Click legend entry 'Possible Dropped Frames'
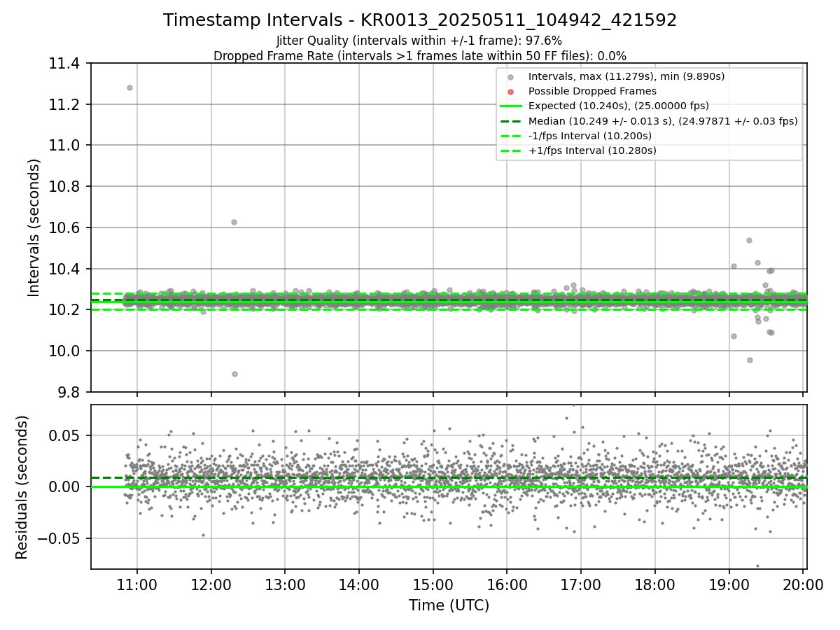This screenshot has height=630, width=840. [x=592, y=91]
